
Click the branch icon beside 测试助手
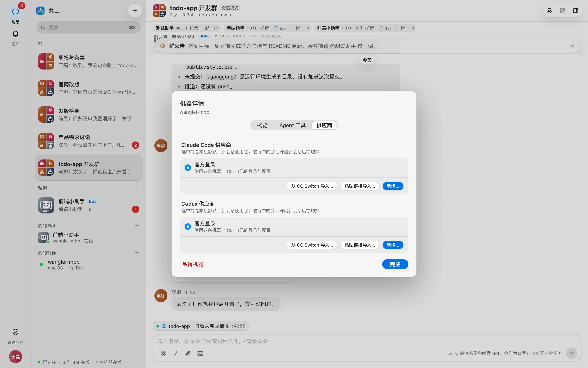point(207,28)
